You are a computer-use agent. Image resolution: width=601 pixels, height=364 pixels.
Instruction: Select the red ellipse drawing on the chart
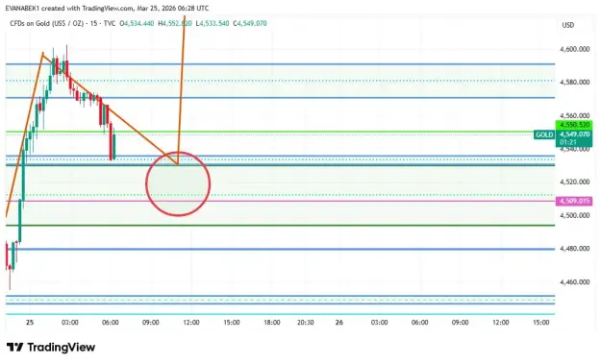(178, 184)
